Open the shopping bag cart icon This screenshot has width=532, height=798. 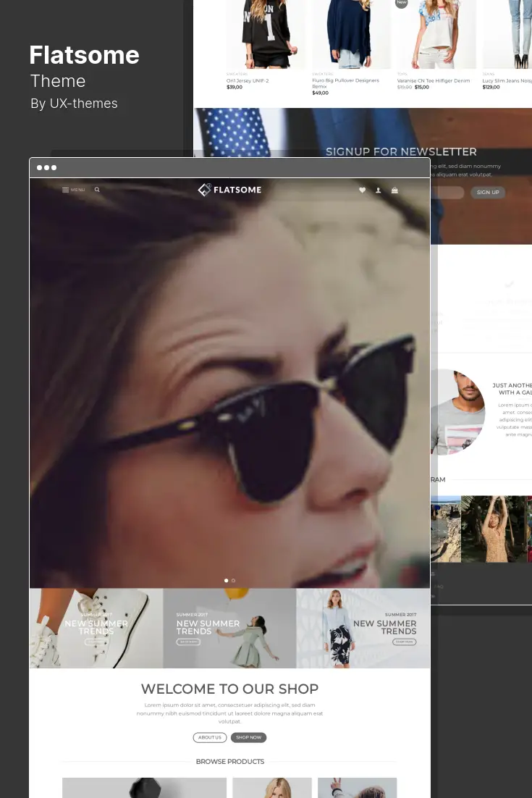(394, 190)
